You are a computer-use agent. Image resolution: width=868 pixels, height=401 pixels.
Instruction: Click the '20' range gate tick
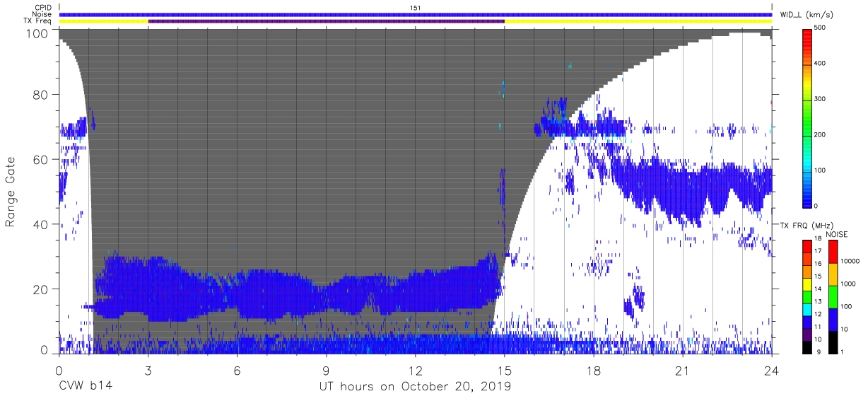coord(41,289)
